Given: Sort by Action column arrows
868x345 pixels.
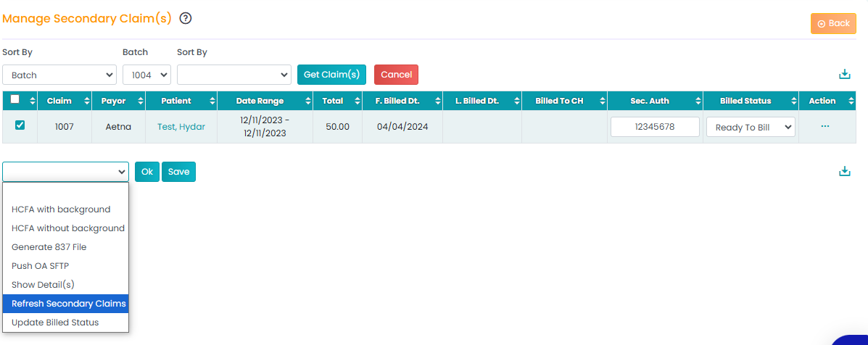Looking at the screenshot, I should pos(851,101).
